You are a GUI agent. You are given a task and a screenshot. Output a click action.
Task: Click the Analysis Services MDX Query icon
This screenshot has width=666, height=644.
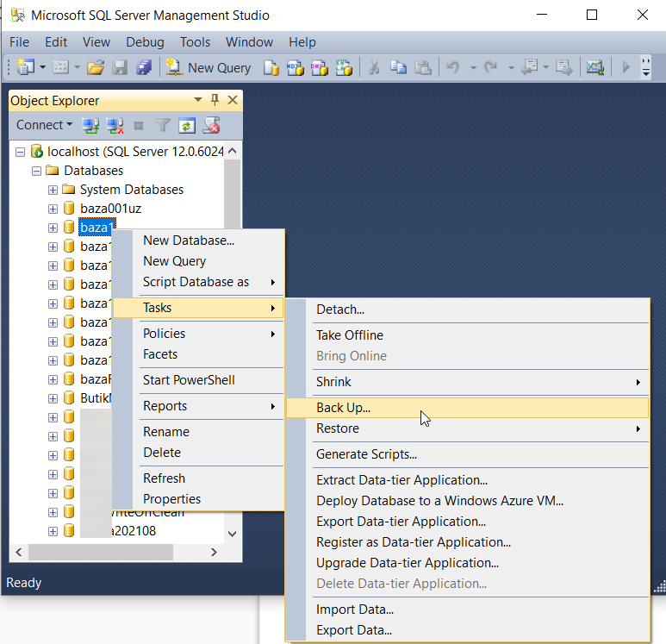coord(296,67)
